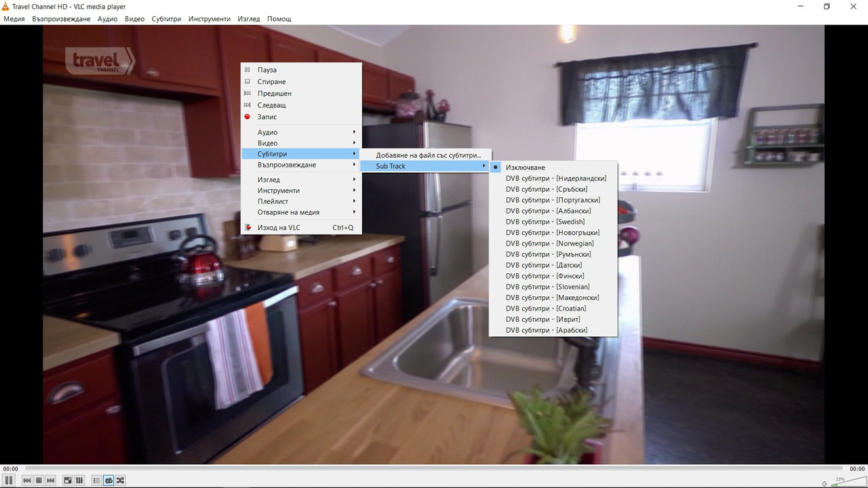
Task: Select DVB субтитри [Norwegian] track
Action: coord(553,243)
